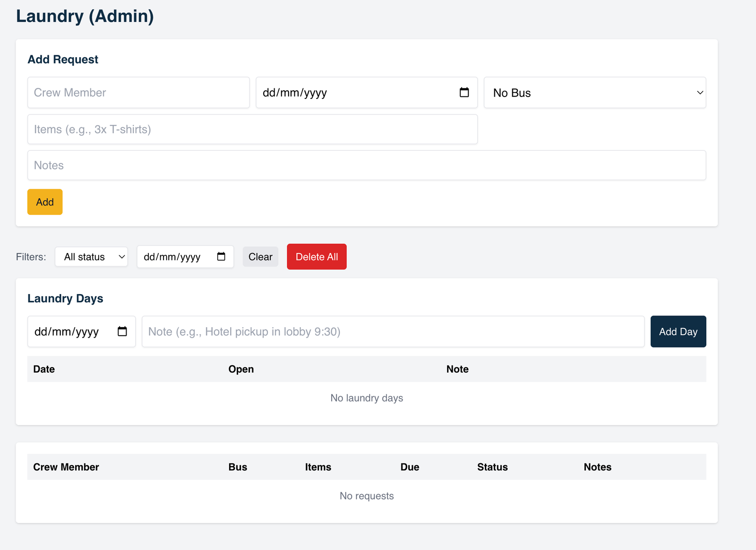Open calendar picker icon in Laundry Days date field
This screenshot has width=756, height=550.
coord(122,332)
